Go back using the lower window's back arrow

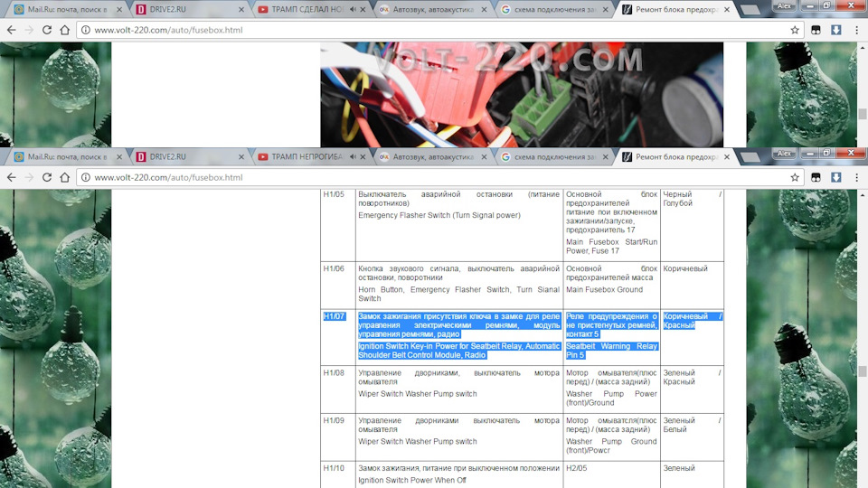(10, 178)
